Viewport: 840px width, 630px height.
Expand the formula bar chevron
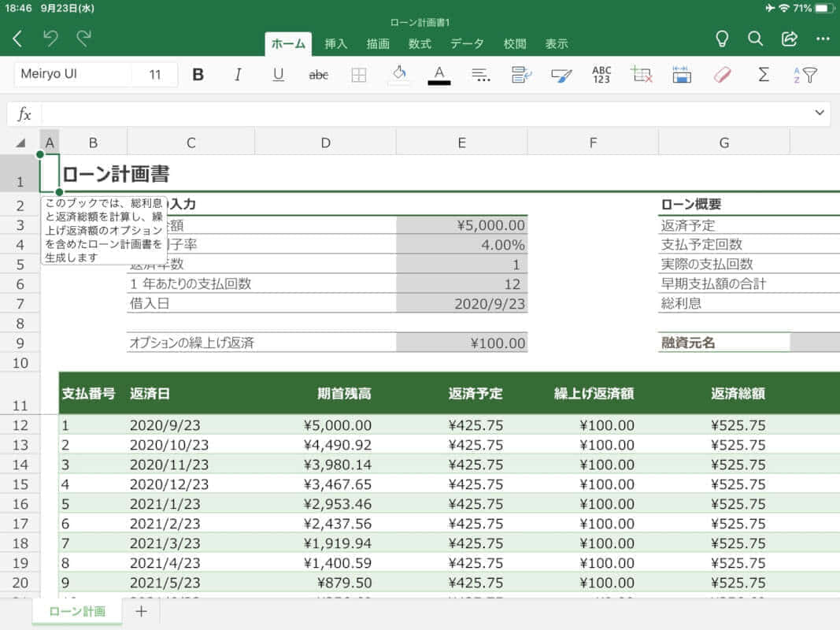click(x=819, y=113)
